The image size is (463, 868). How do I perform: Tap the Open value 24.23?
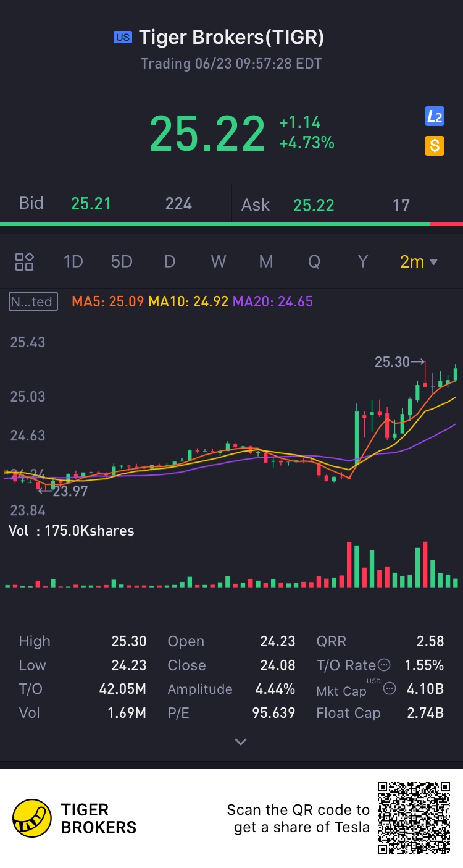(278, 641)
